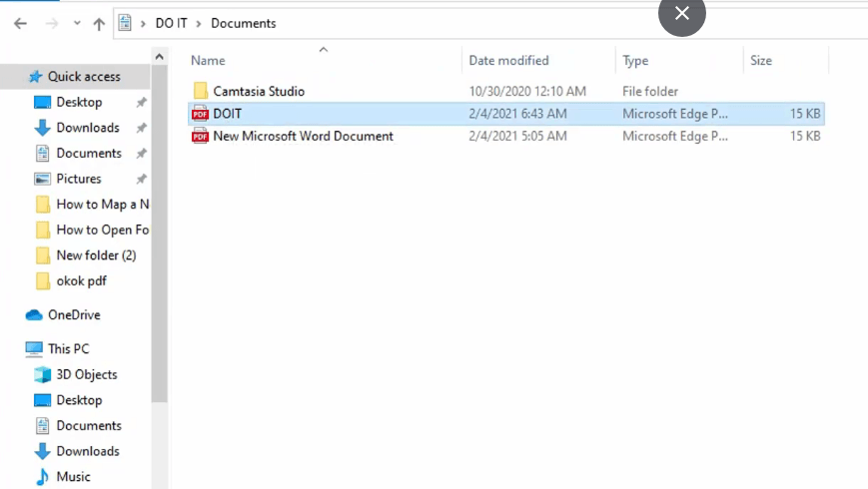Viewport: 868px width, 489px height.
Task: Sort files by Name column header
Action: click(208, 60)
